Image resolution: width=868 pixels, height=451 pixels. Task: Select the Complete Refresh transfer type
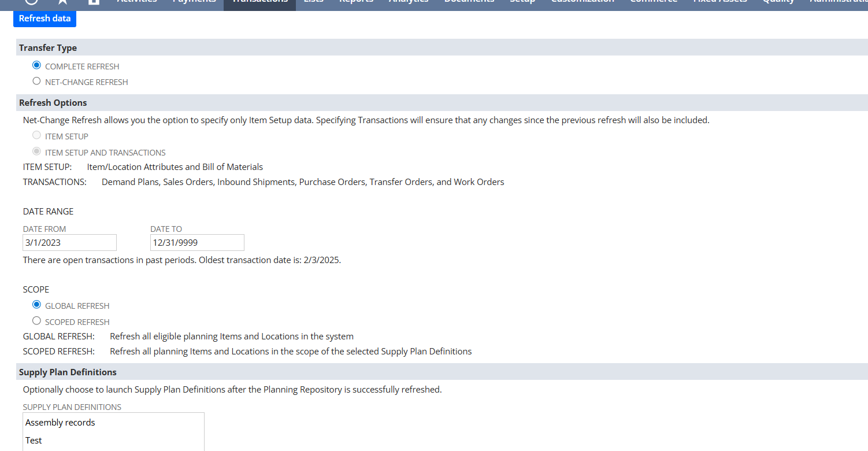tap(37, 65)
